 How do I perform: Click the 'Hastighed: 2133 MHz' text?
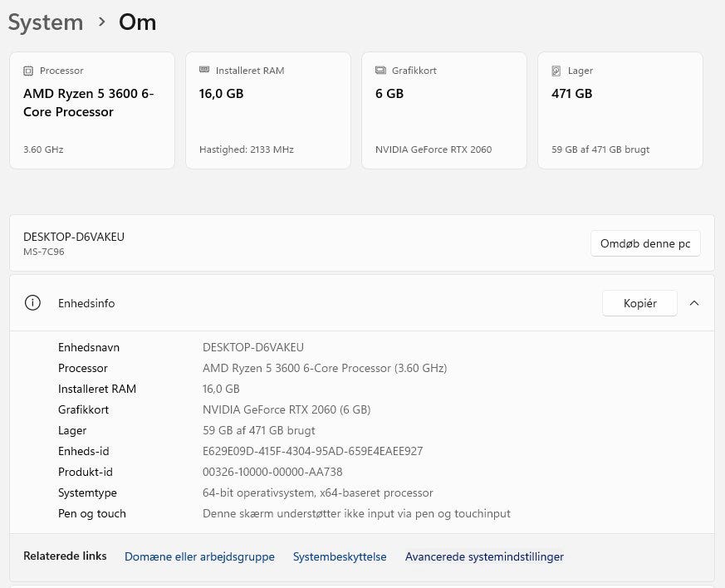pos(247,149)
